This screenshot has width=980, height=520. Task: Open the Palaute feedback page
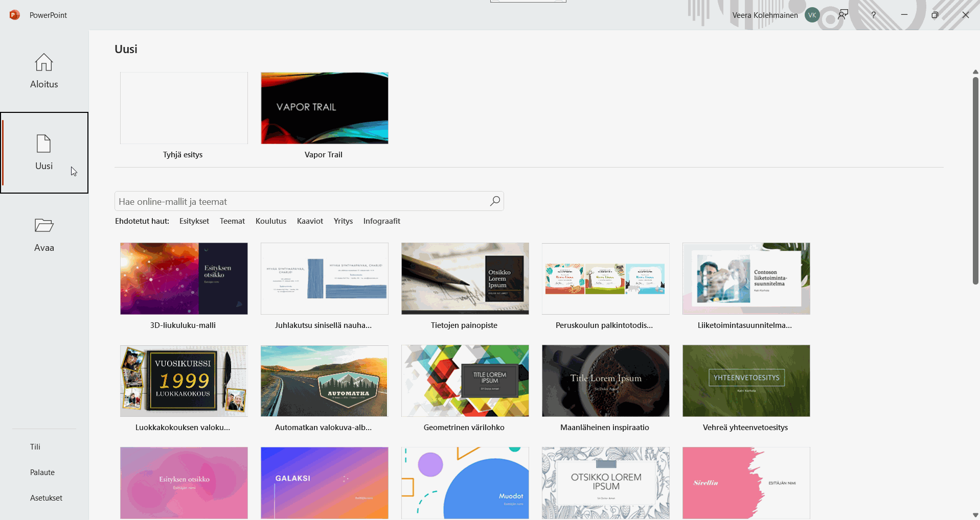click(42, 472)
